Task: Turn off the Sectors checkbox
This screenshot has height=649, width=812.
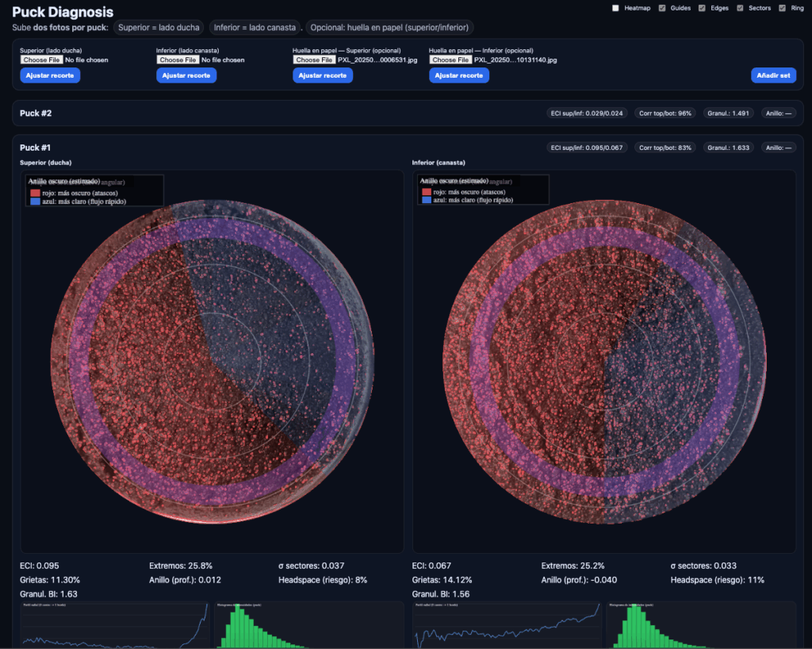Action: [740, 8]
